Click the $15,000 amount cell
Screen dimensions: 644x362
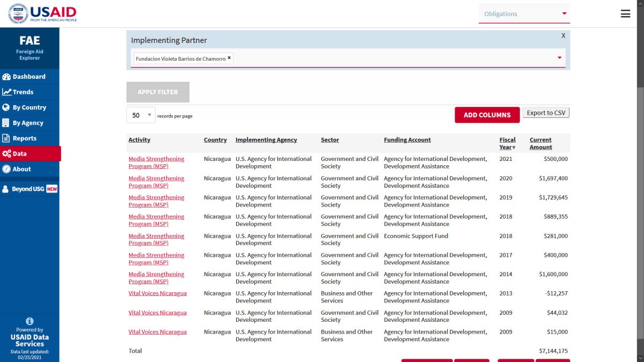click(x=558, y=332)
